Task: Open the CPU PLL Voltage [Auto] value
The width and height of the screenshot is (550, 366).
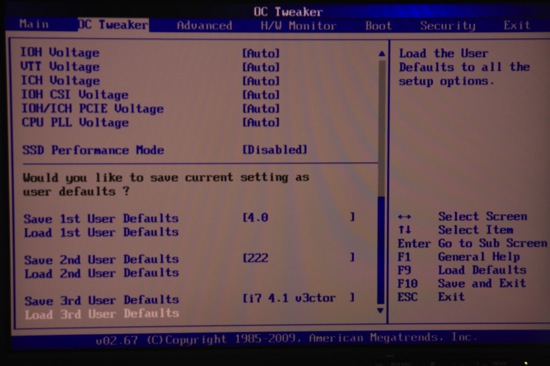Action: tap(261, 122)
